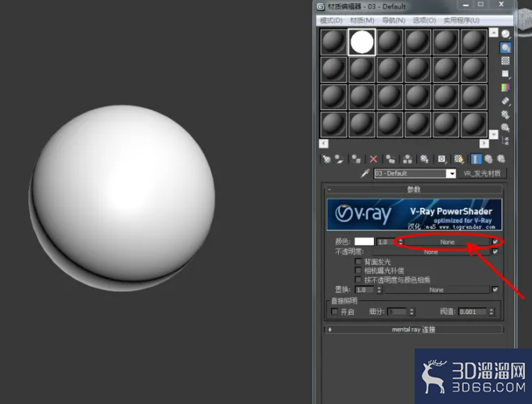532x404 pixels.
Task: Click Material ID Channel icon
Action: [x=441, y=159]
